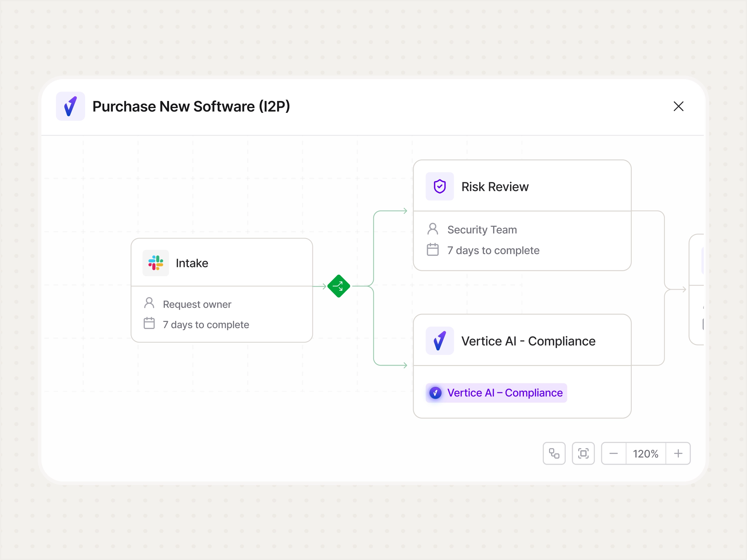Click the calendar icon on the Intake card
747x560 pixels.
point(149,323)
